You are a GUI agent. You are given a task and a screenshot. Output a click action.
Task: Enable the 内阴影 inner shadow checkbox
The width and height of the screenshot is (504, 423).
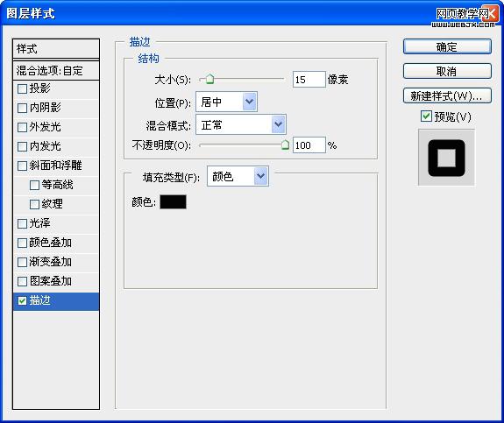coord(22,108)
